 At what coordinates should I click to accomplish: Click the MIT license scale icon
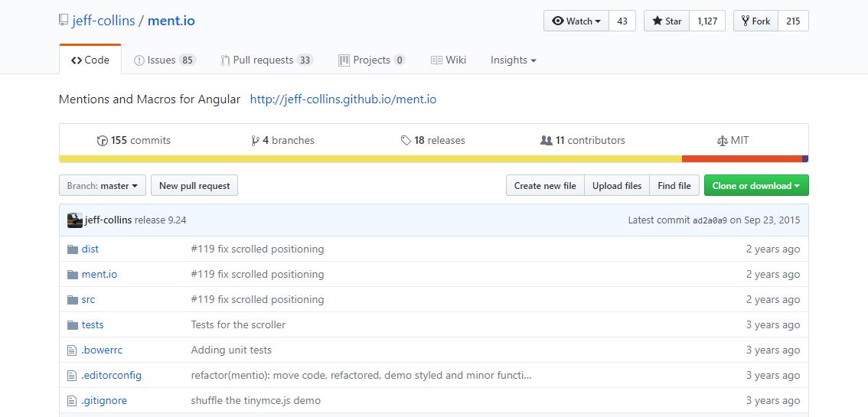pyautogui.click(x=722, y=141)
